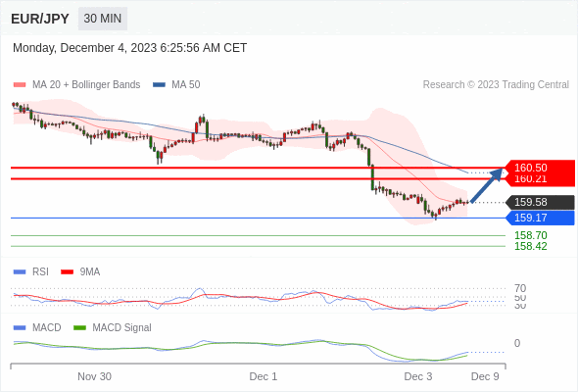Click the blue 159.17 pivot price tag
This screenshot has width=578, height=392.
tap(540, 218)
